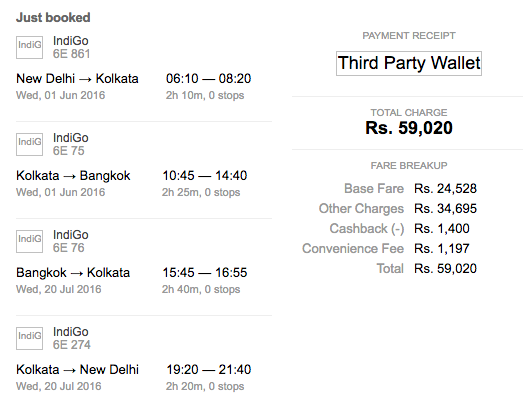
Task: Click the Just booked heading
Action: [x=53, y=17]
